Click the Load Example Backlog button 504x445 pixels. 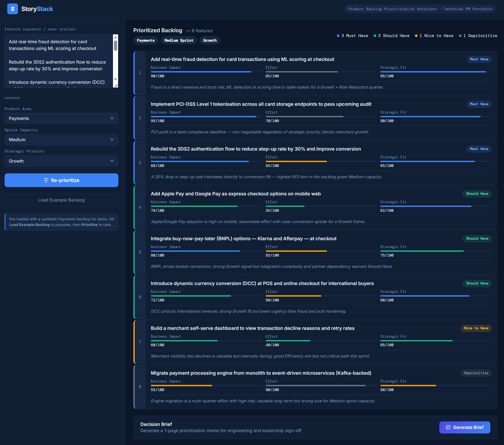tap(61, 200)
